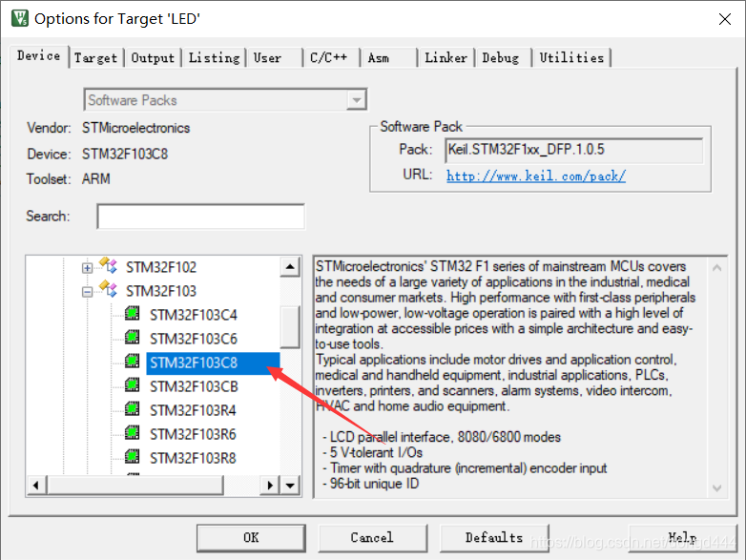746x560 pixels.
Task: Close the Options for Target dialog
Action: tap(725, 19)
